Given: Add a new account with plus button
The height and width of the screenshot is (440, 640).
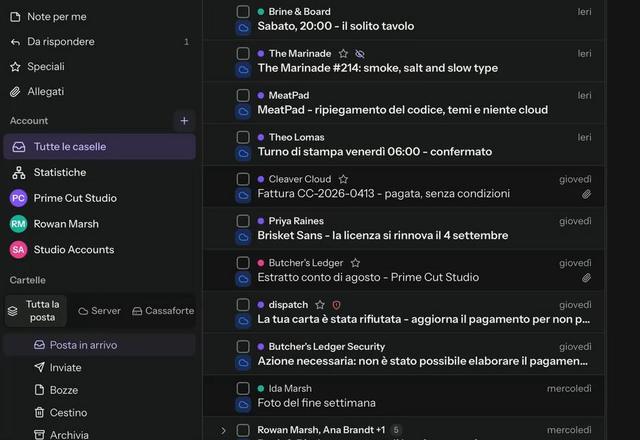Looking at the screenshot, I should [x=184, y=121].
